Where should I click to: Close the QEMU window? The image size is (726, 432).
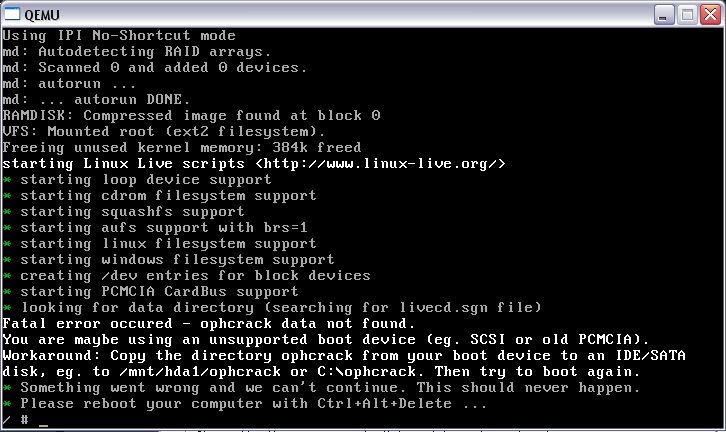point(710,15)
